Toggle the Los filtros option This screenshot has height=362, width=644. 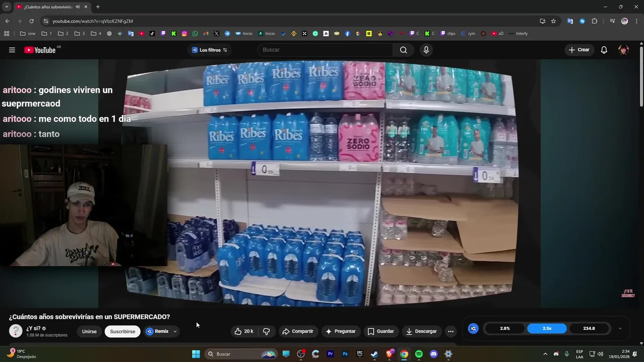click(209, 50)
